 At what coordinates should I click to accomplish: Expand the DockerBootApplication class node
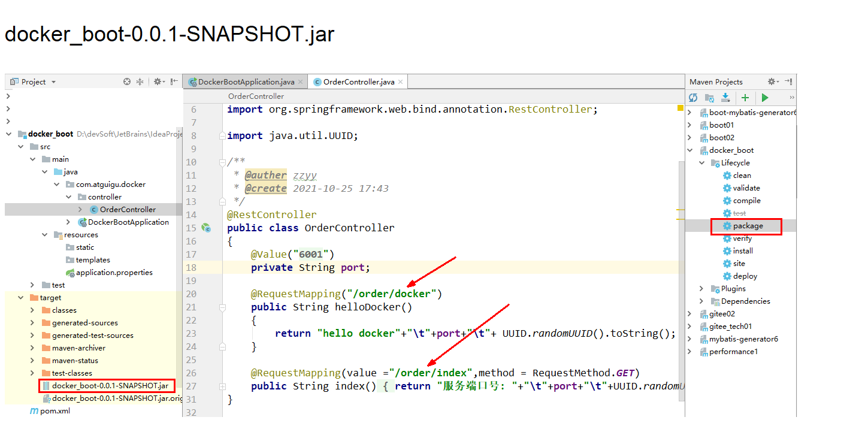(x=69, y=222)
